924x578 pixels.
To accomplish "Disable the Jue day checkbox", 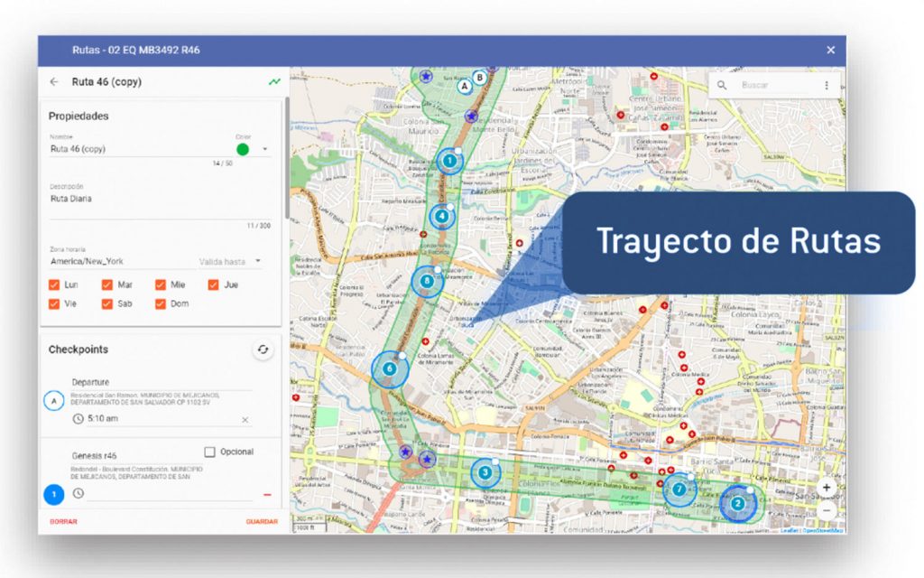I will (x=214, y=284).
